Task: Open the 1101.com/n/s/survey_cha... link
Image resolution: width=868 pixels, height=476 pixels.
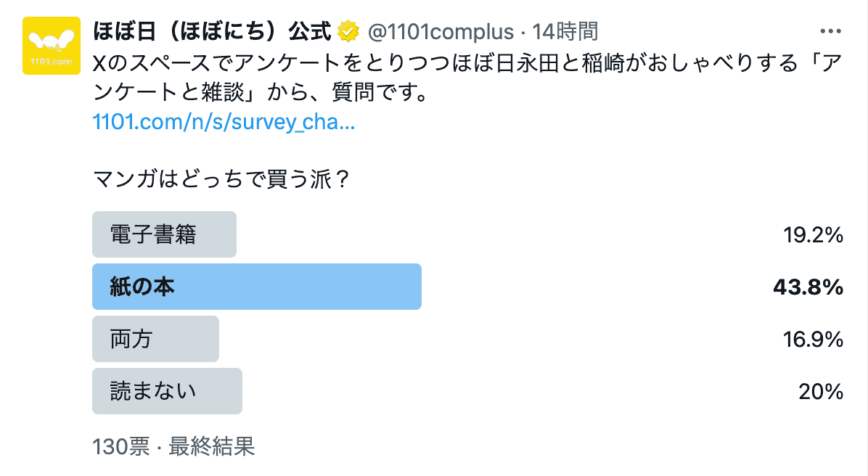Action: (224, 122)
